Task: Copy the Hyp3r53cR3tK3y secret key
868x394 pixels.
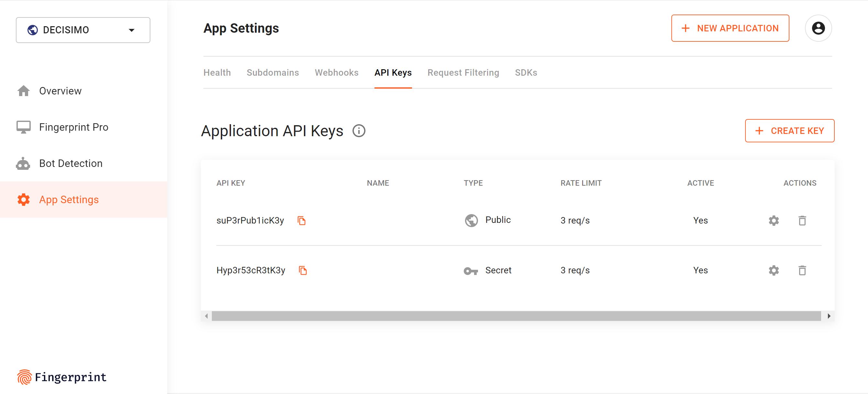Action: (x=303, y=270)
